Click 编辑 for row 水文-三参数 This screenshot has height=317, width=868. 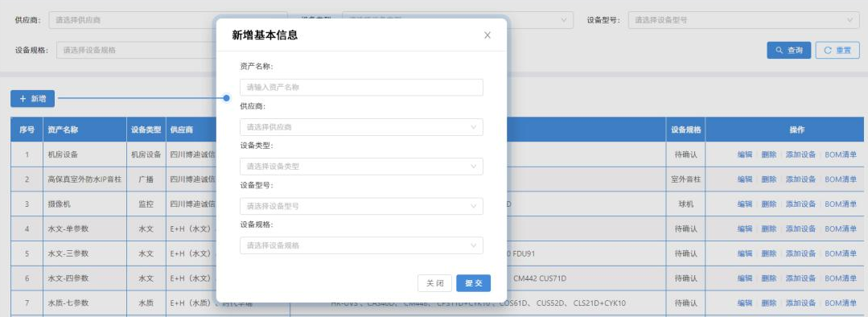(x=745, y=254)
